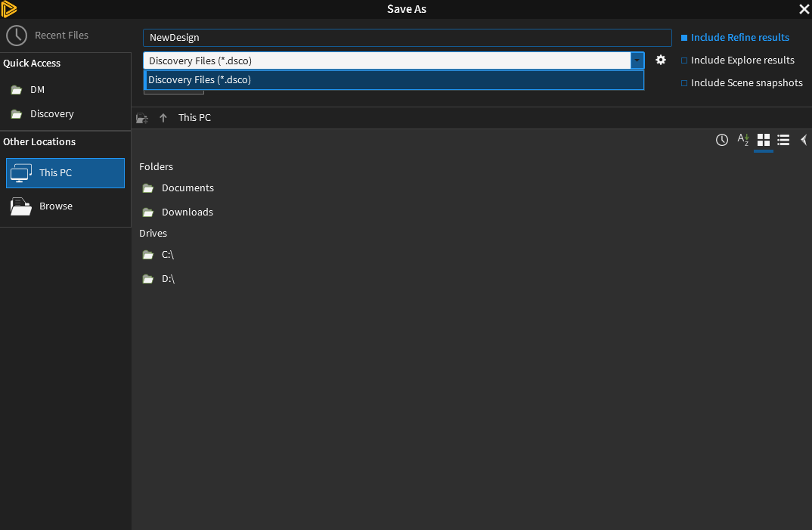
Task: Switch to list view
Action: point(783,140)
